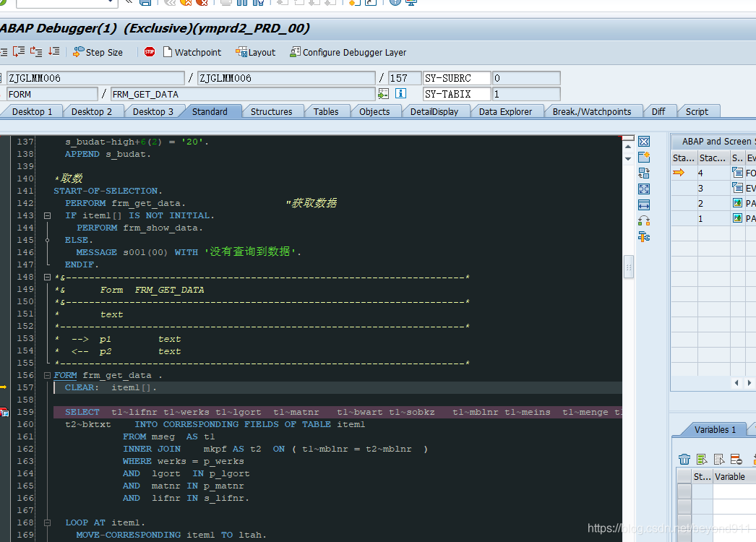Click the grey list display icon in Variables
Screen dimensions: 756x542
pos(719,459)
